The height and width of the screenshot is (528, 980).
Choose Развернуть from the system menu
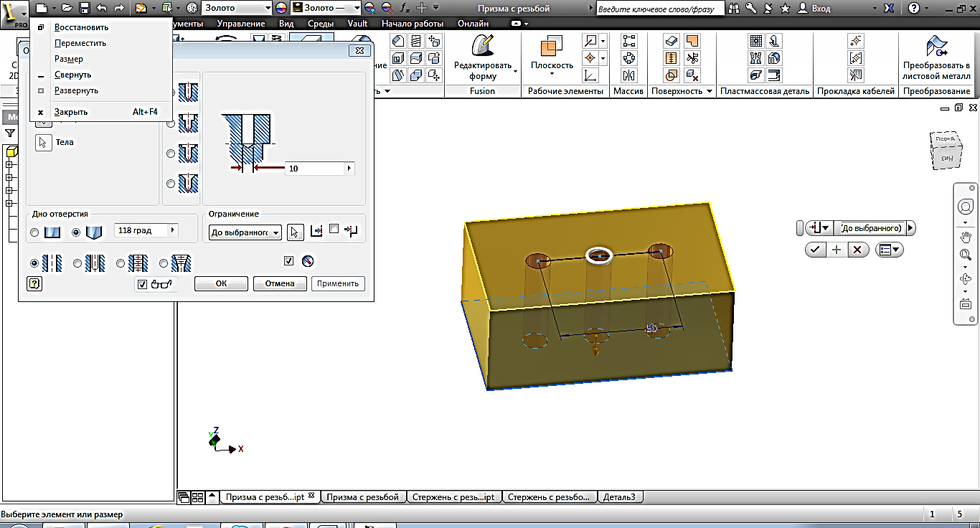[77, 90]
